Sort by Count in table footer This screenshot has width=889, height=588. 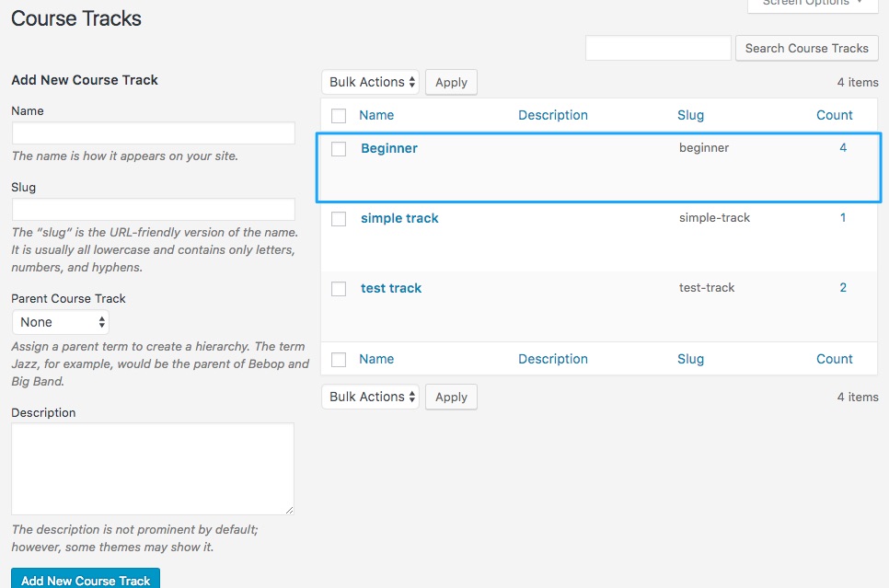[x=834, y=359]
